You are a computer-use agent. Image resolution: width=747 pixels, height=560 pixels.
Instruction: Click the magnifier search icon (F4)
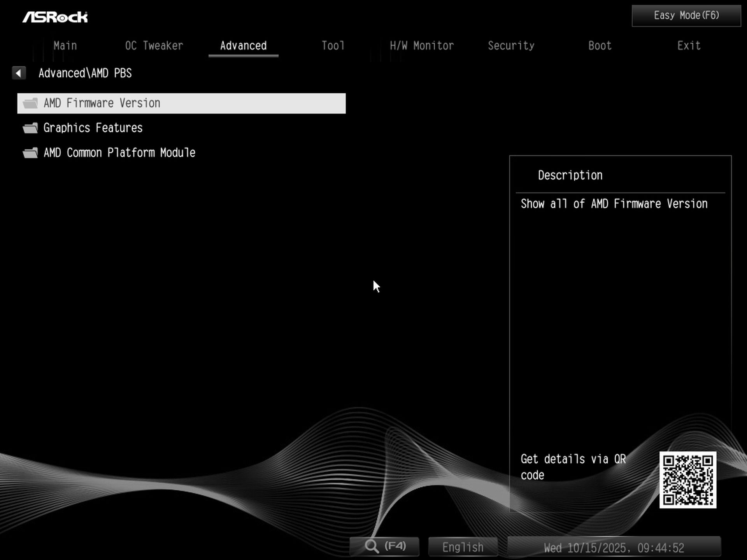[372, 546]
